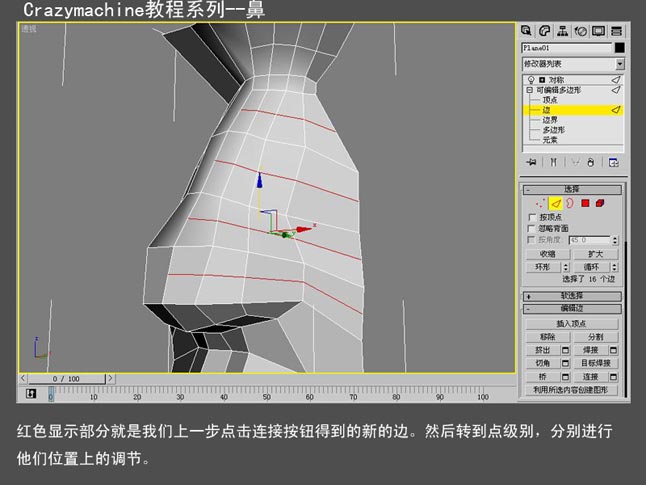This screenshot has height=485, width=646.
Task: Select Polygon sub-object icon (red square)
Action: 585,203
